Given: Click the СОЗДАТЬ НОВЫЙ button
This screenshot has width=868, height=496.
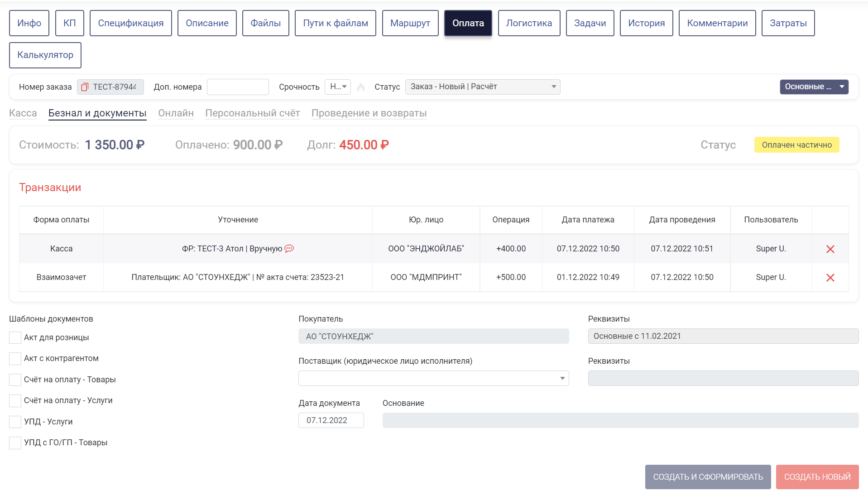Looking at the screenshot, I should [817, 477].
